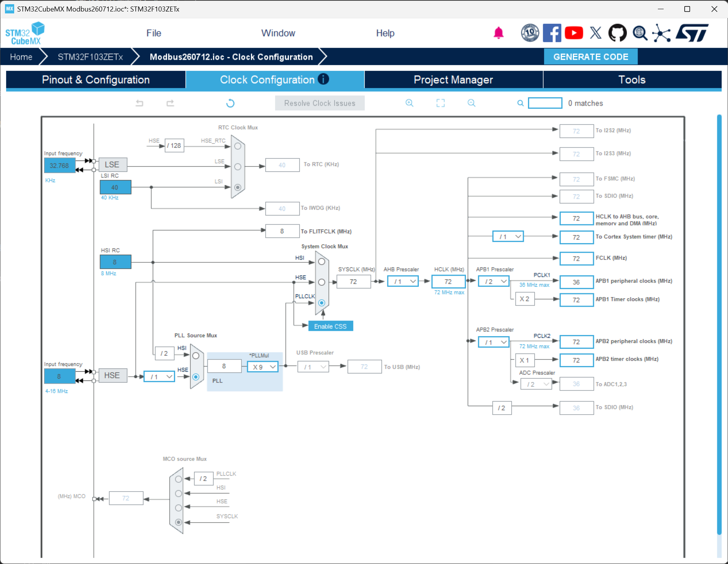
Task: Zoom out of the clock diagram
Action: 471,103
